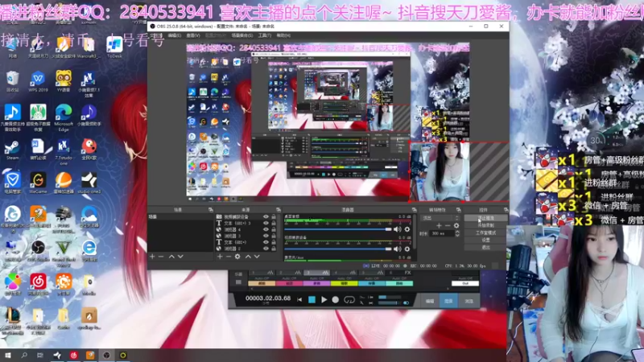Open the 工具(T) menu in OBS
Image resolution: width=644 pixels, height=362 pixels.
point(265,35)
